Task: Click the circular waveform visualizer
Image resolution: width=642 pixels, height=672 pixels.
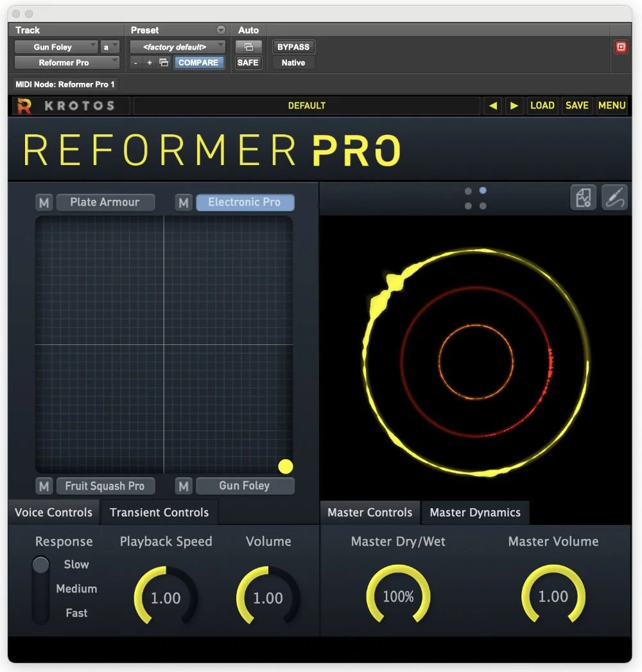Action: click(475, 362)
